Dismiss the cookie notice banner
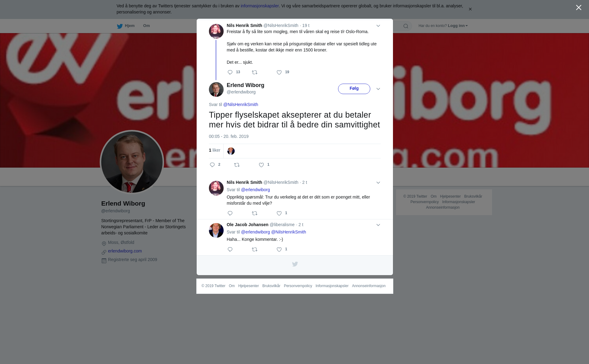The width and height of the screenshot is (589, 364). [x=470, y=9]
